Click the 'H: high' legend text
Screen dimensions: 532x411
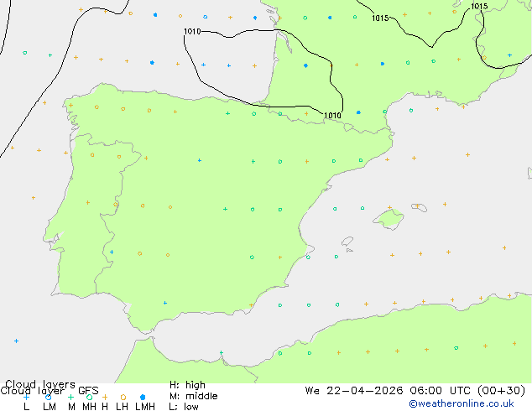[x=187, y=385]
